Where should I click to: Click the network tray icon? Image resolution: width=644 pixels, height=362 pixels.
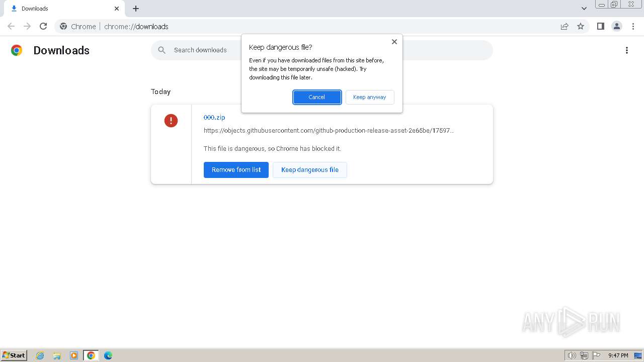(584, 355)
